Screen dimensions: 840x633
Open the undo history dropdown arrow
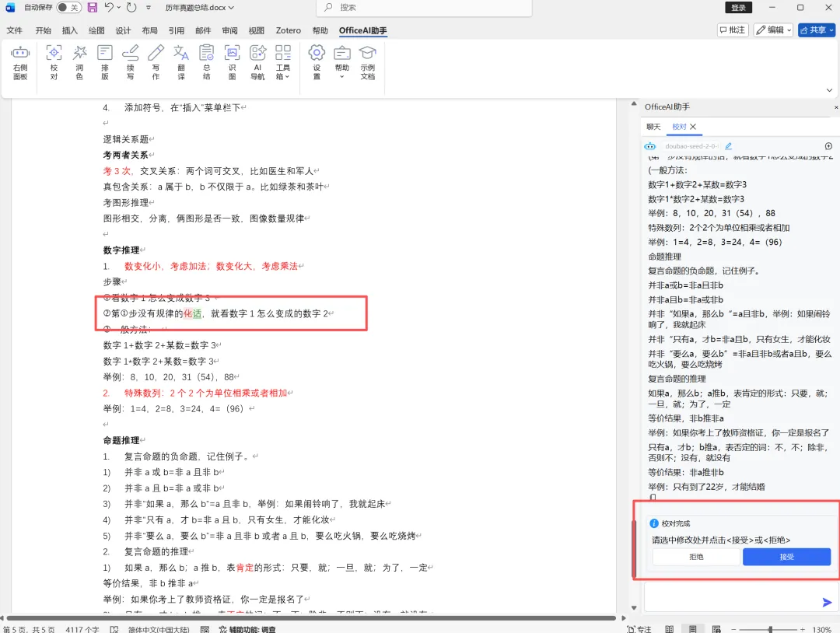[x=118, y=8]
